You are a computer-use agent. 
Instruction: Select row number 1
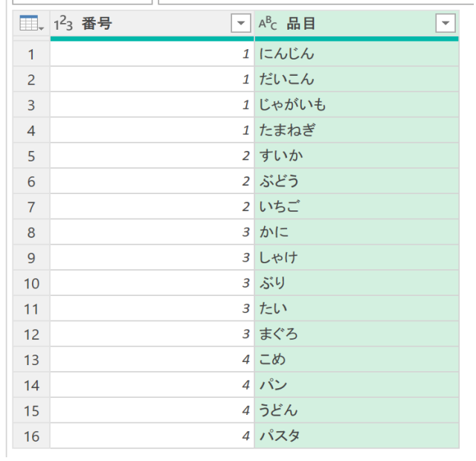tap(31, 54)
